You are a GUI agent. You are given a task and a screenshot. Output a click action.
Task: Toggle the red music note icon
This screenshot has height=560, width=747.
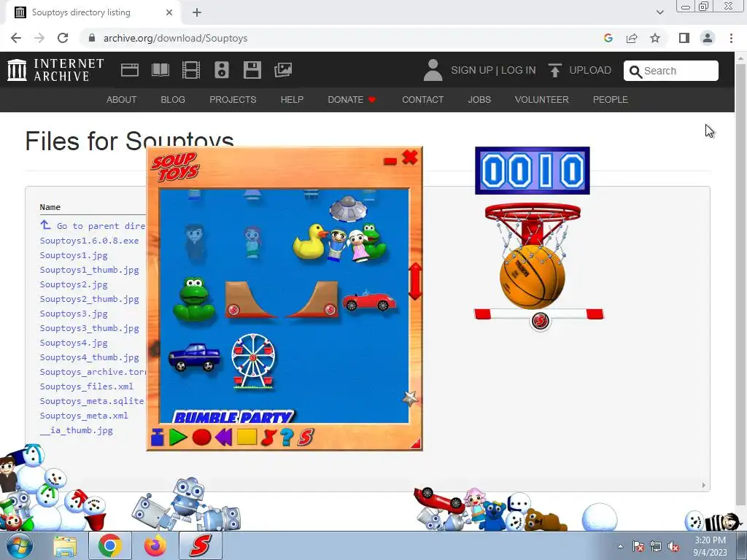pos(268,437)
